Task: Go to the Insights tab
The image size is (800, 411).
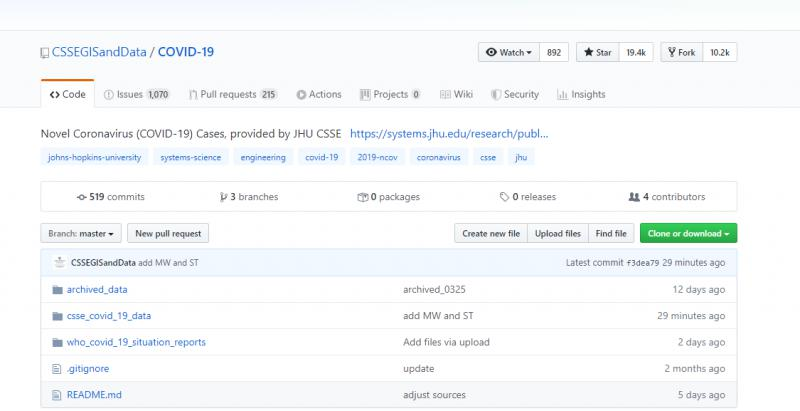Action: click(x=581, y=94)
